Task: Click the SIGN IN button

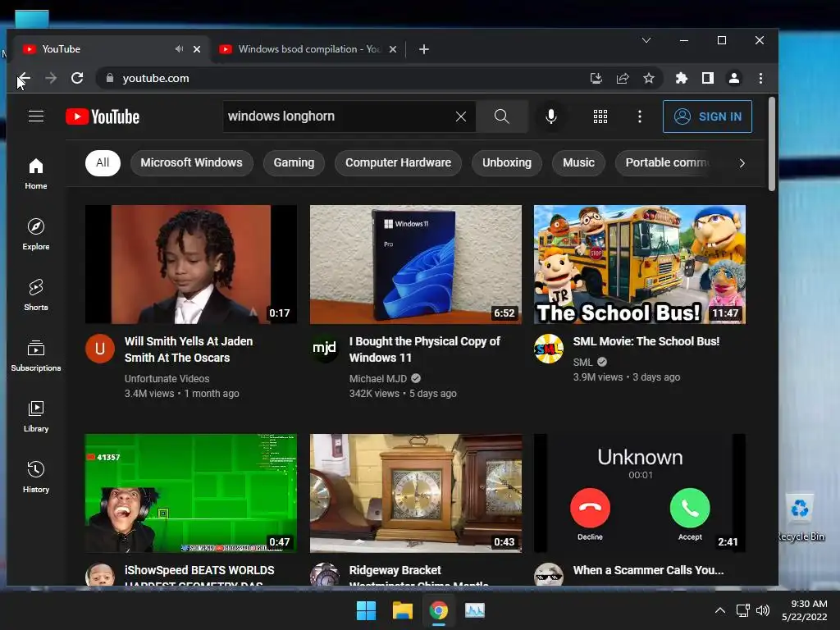Action: click(707, 116)
